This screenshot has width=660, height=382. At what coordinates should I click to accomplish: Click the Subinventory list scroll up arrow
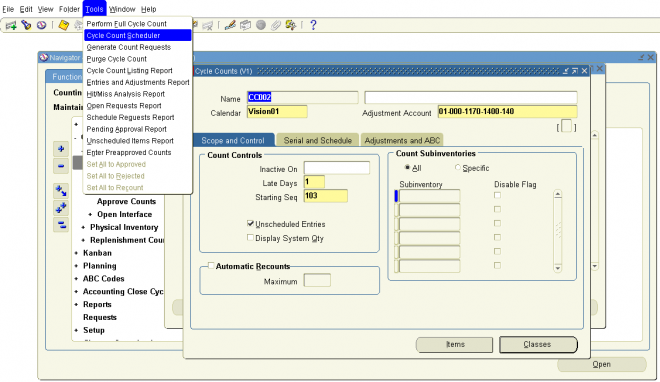pos(558,194)
